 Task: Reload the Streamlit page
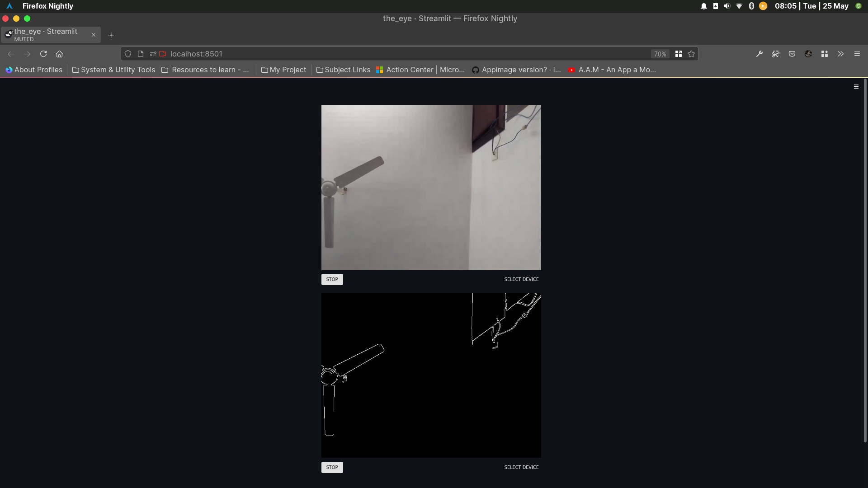(43, 54)
